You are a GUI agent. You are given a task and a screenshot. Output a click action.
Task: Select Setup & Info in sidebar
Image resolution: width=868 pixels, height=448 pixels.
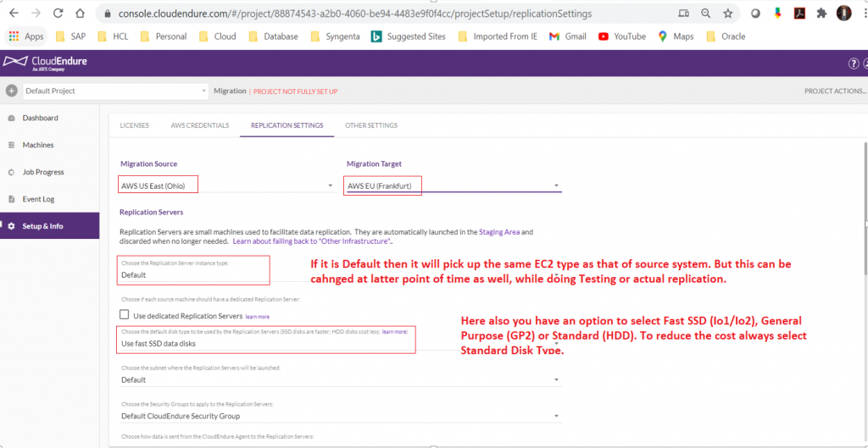pos(50,226)
